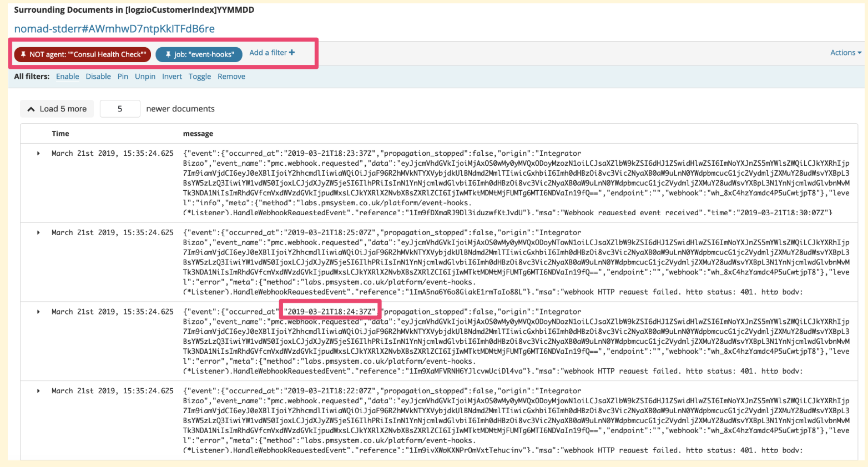Click the Time column header

(60, 134)
